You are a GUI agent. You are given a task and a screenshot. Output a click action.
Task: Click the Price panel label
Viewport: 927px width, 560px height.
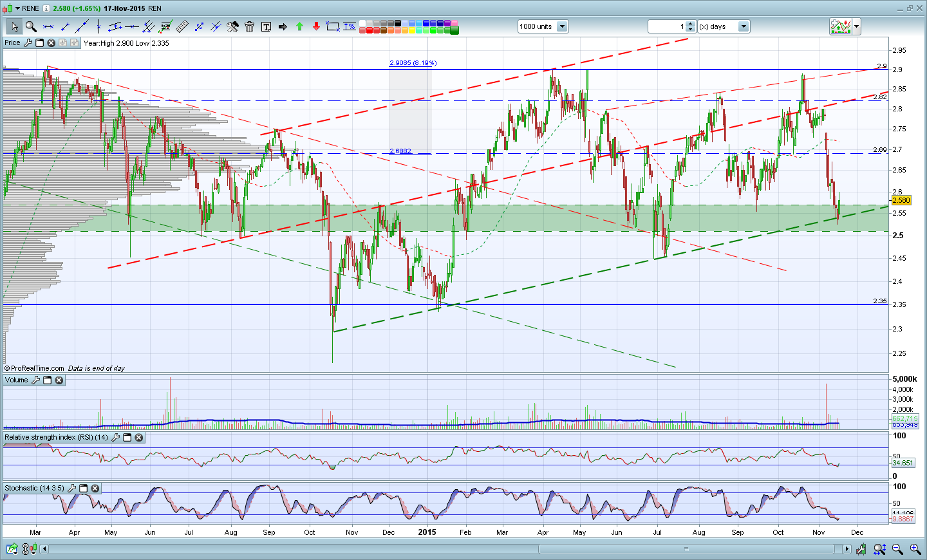12,43
